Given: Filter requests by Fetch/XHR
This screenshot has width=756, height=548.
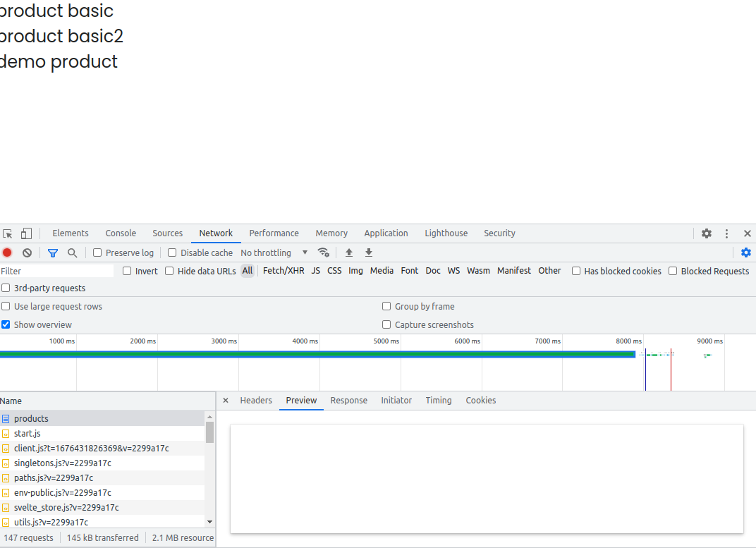Looking at the screenshot, I should click(x=283, y=270).
